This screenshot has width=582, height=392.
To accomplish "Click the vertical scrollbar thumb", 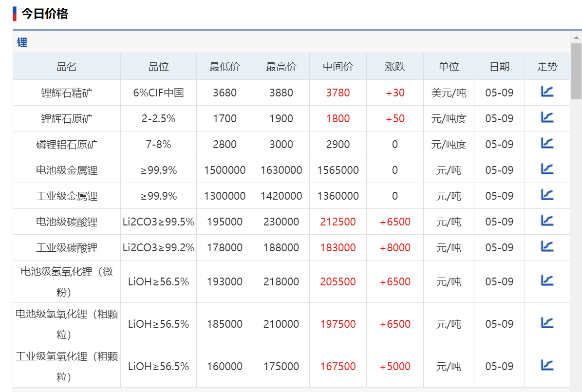I will (576, 71).
